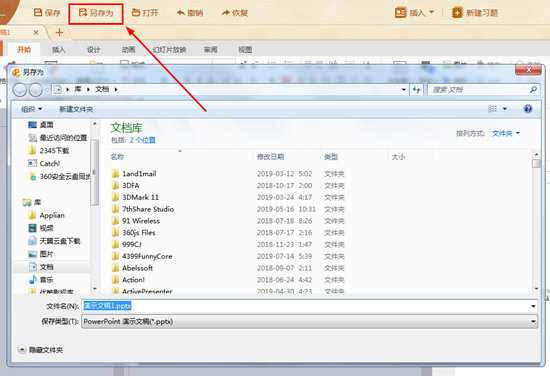
Task: Click the file list vertical scrollbar
Action: 536,221
